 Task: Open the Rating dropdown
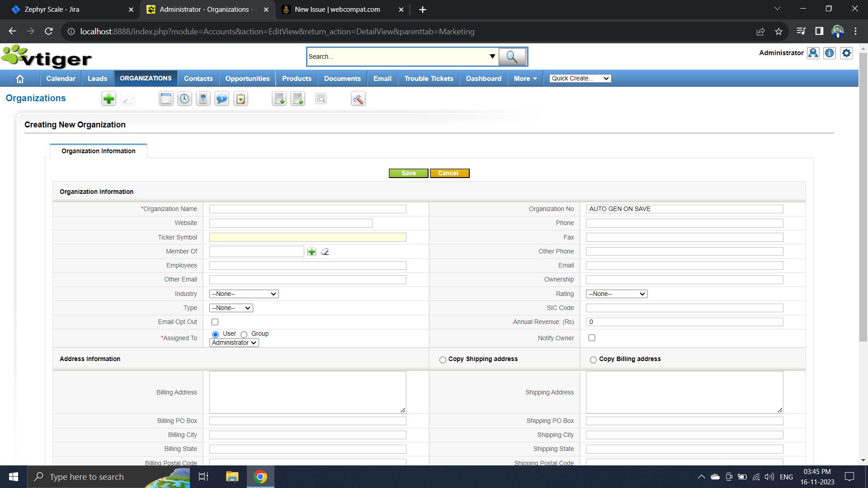[616, 294]
